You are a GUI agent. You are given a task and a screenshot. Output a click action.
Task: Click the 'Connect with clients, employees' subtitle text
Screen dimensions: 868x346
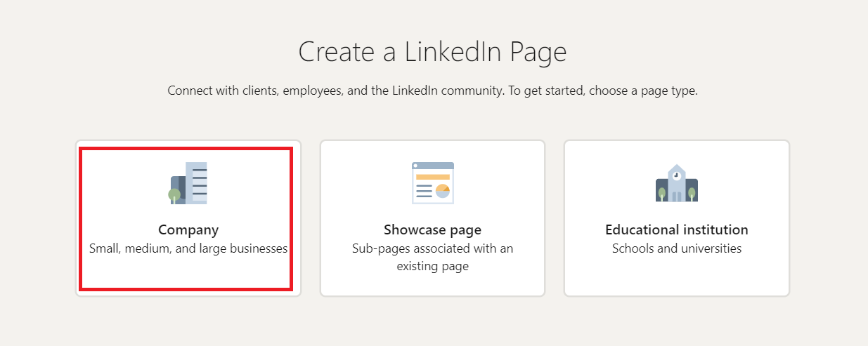pyautogui.click(x=432, y=91)
